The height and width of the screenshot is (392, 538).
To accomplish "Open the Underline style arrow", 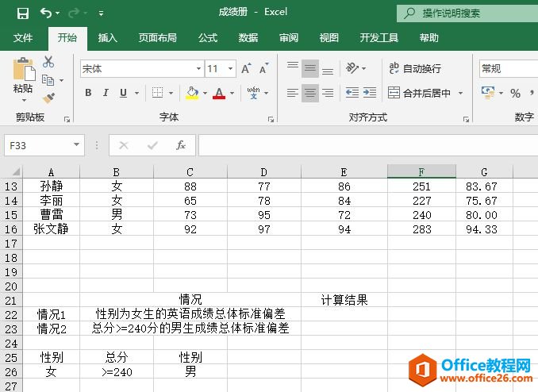I will (137, 93).
